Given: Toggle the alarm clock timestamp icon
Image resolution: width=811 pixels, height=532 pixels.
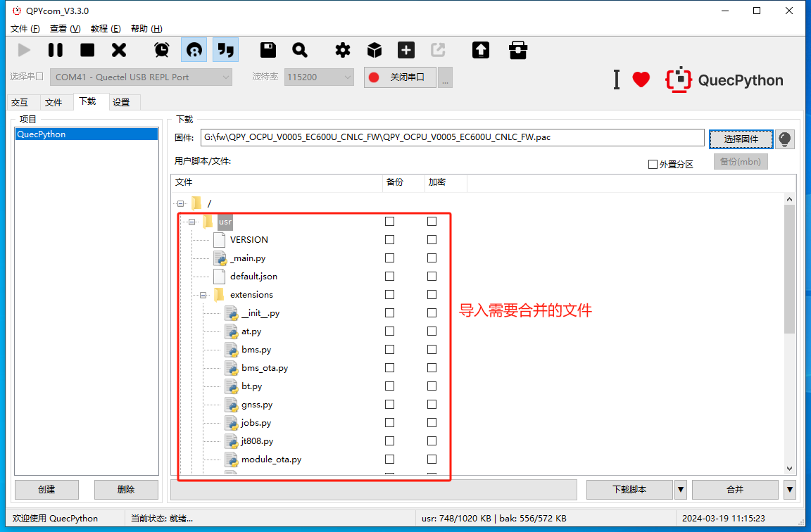Looking at the screenshot, I should [162, 50].
